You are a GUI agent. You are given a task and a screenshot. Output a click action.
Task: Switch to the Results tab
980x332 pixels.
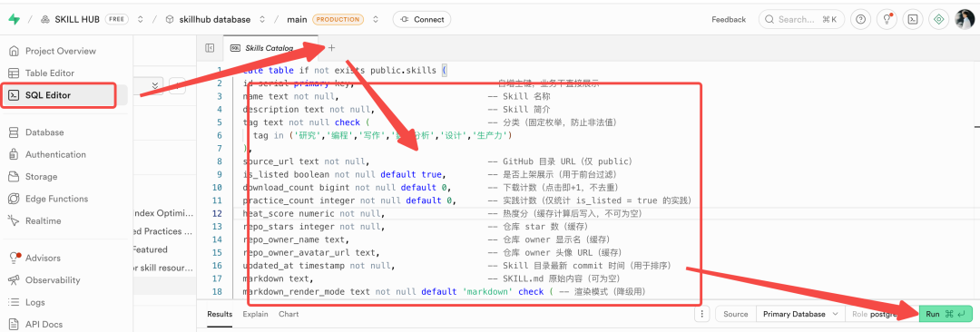tap(220, 315)
